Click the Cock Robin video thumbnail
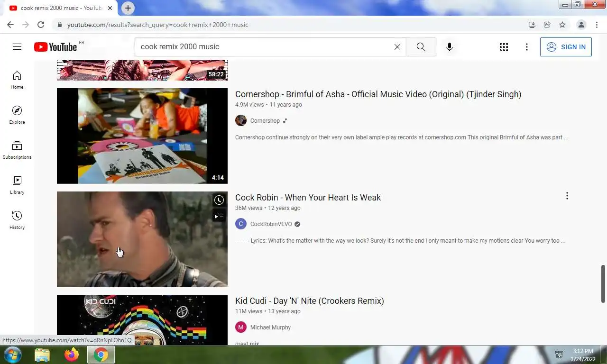The height and width of the screenshot is (364, 607). [142, 239]
